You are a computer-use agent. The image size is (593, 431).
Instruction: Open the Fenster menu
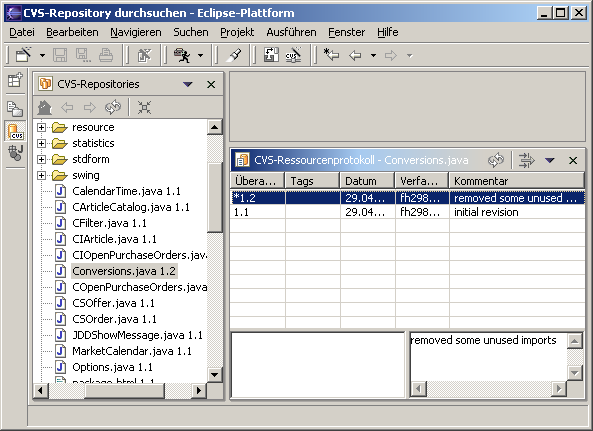(x=346, y=32)
